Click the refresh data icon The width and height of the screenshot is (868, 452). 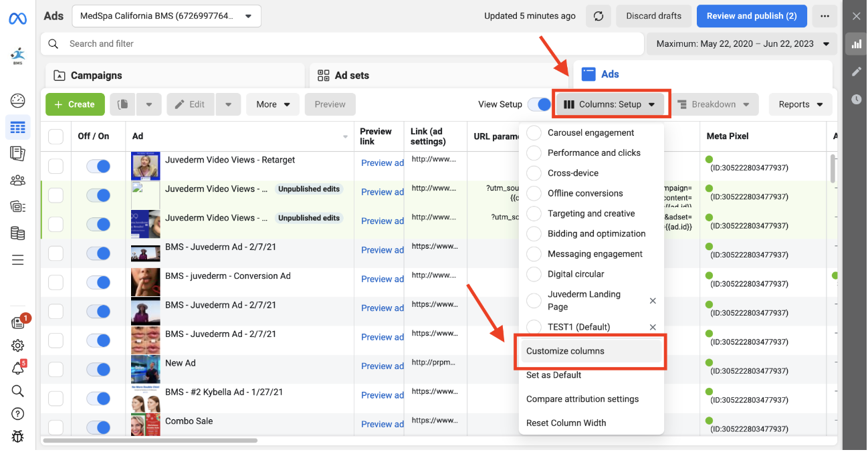(x=599, y=16)
